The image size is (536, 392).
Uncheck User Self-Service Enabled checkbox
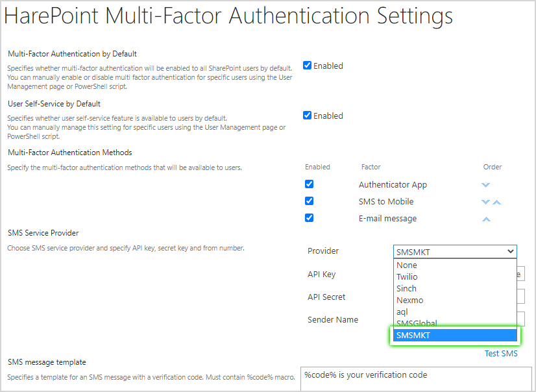pyautogui.click(x=308, y=116)
